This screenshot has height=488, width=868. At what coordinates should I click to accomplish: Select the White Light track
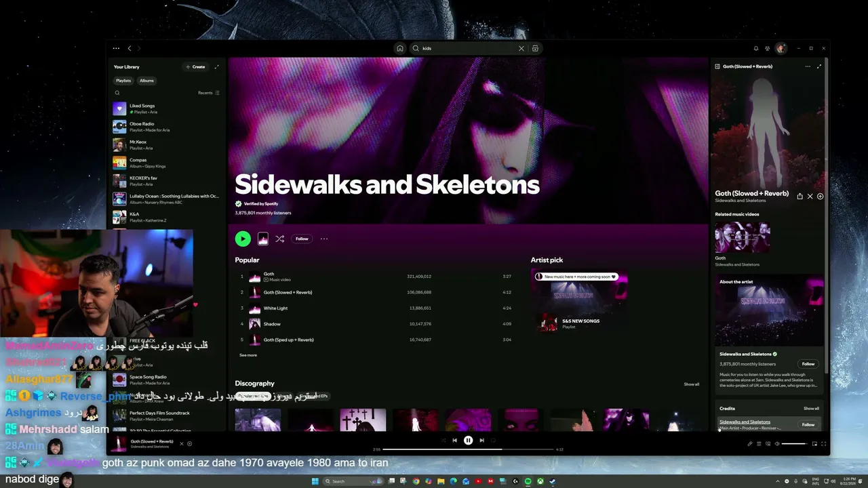(376, 308)
